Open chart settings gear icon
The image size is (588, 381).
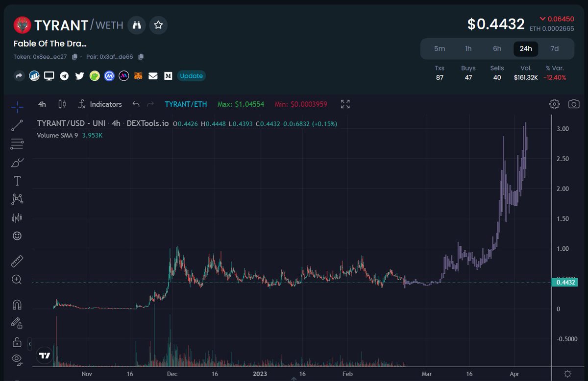pyautogui.click(x=554, y=104)
